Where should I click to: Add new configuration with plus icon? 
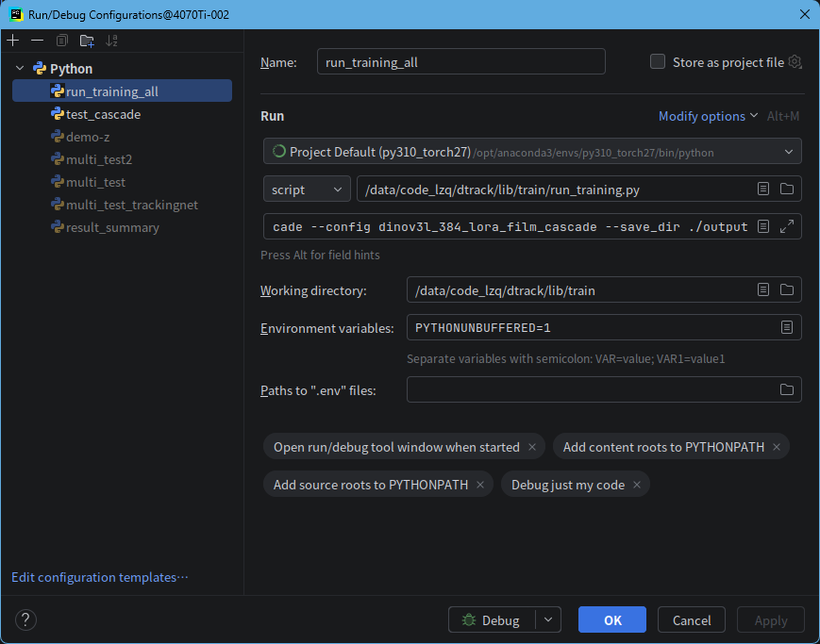pos(13,41)
